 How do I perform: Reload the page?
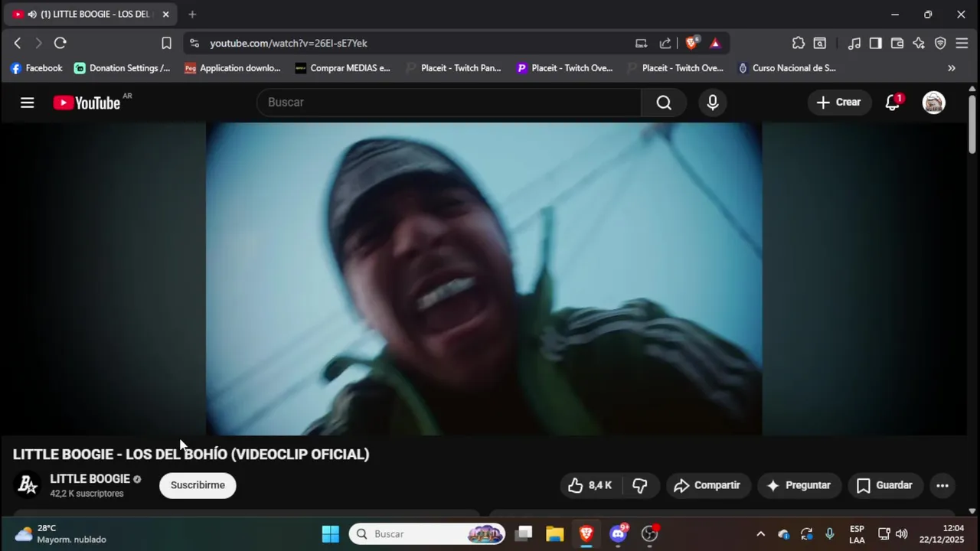click(x=60, y=43)
